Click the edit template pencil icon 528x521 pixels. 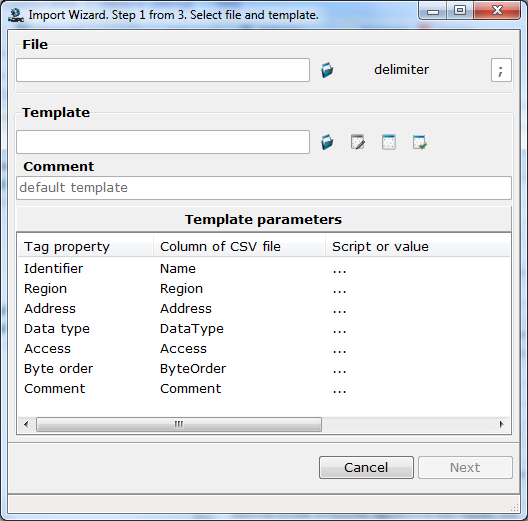click(x=358, y=142)
